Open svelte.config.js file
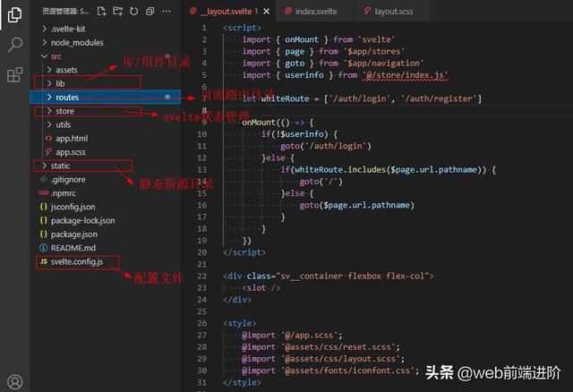 [106, 261]
